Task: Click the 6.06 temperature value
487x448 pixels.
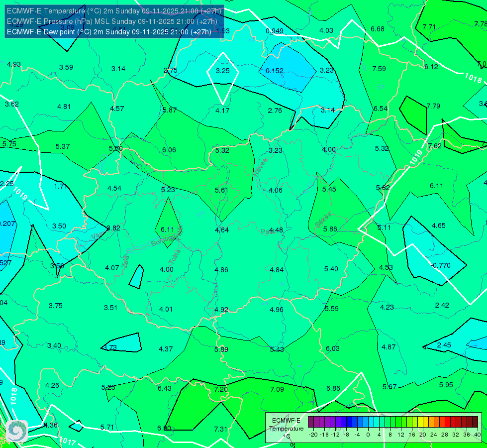Action: pos(169,150)
